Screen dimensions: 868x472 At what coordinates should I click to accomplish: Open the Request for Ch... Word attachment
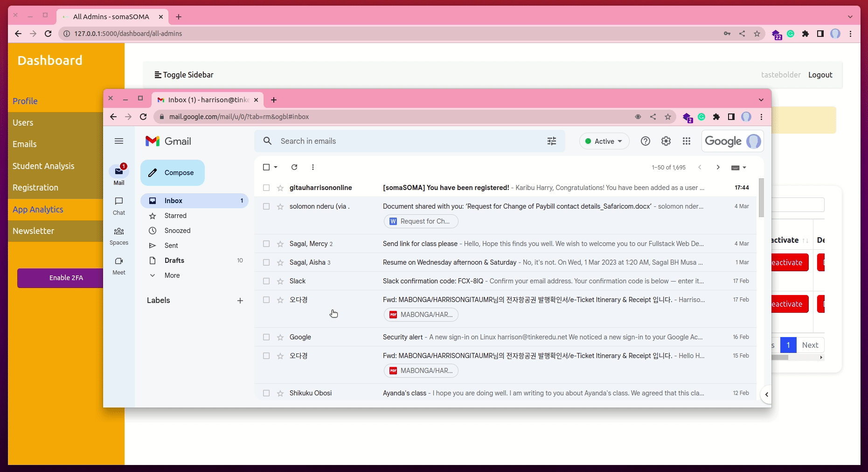[x=421, y=221]
